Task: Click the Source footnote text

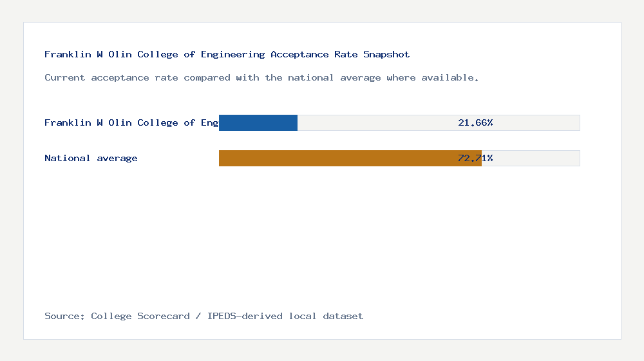Action: (x=204, y=316)
